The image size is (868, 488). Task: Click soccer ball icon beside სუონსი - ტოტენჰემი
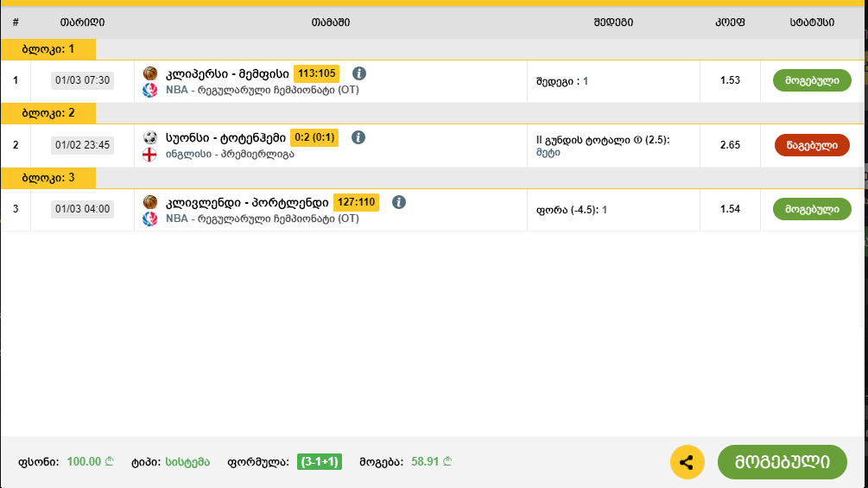coord(150,137)
